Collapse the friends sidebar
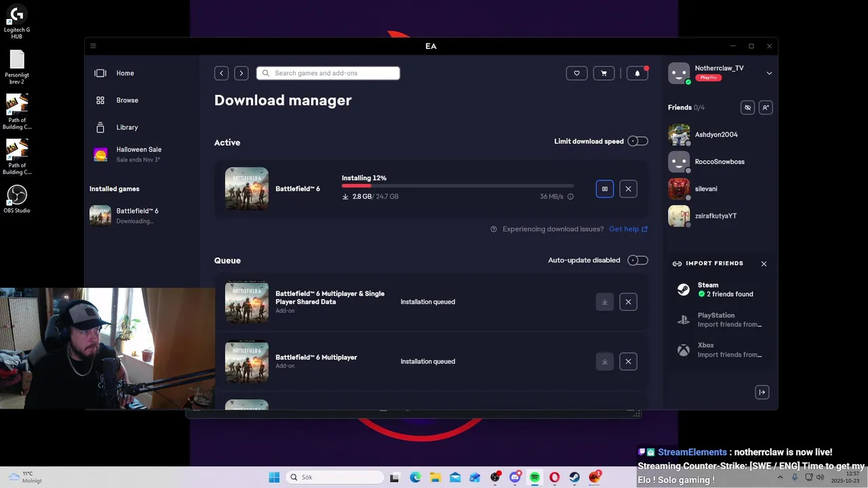 (x=762, y=392)
